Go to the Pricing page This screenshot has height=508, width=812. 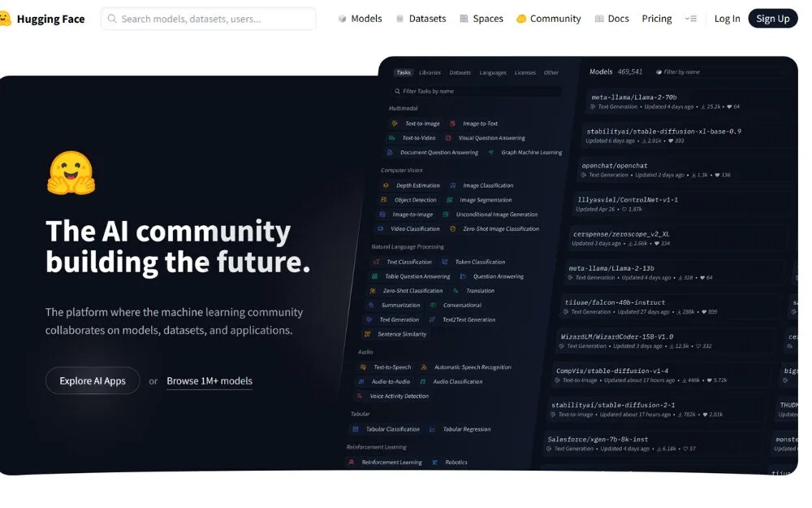(657, 19)
